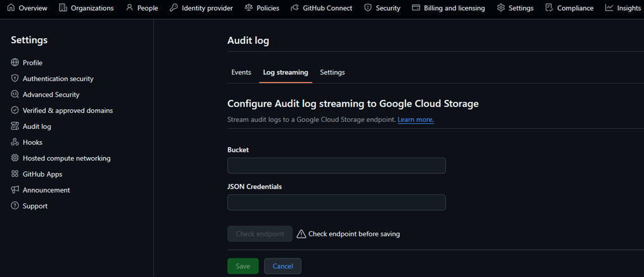This screenshot has width=644, height=277.
Task: Click the Hosted compute networking chip icon
Action: coord(15,158)
